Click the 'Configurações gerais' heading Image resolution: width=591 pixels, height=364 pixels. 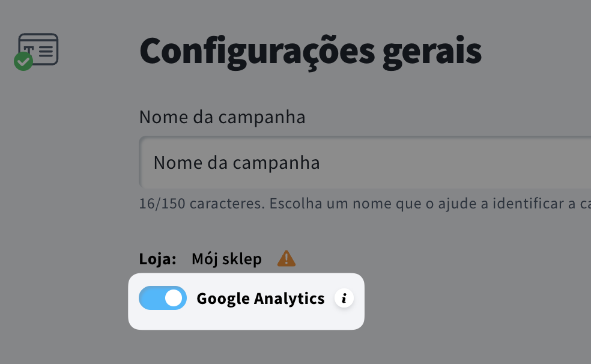point(310,52)
